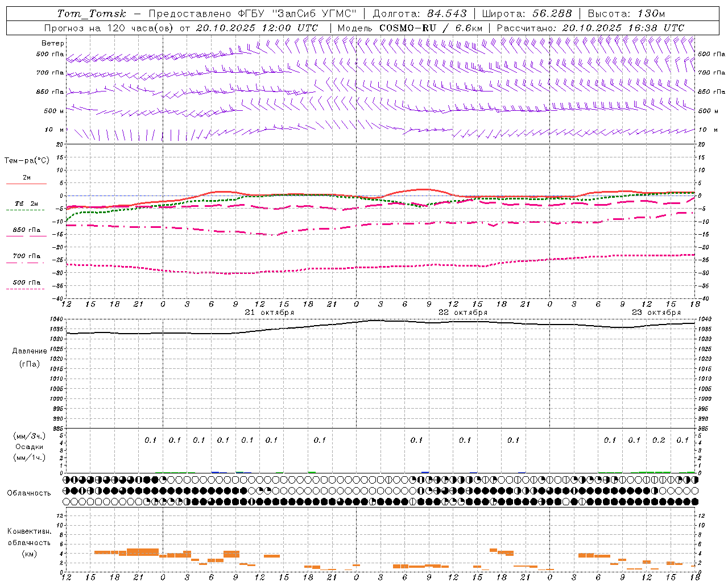Click the Широта: 56.288 value
The image size is (728, 582).
(x=527, y=14)
